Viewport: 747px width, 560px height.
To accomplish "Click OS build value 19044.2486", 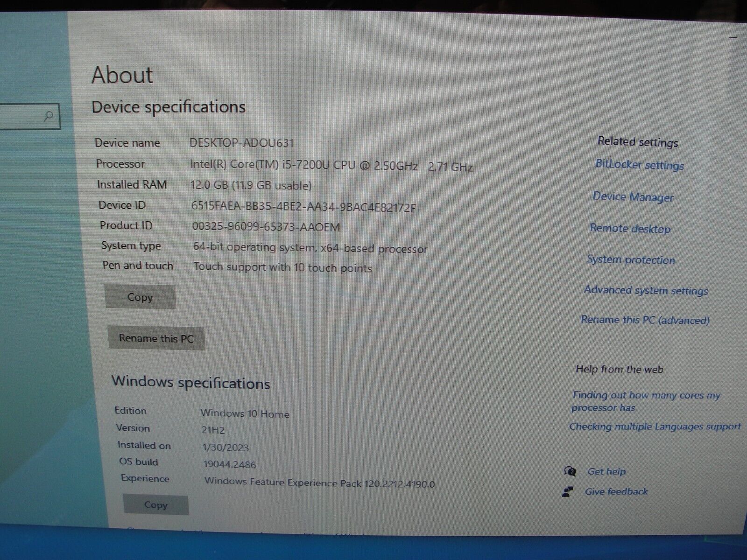I will [x=230, y=464].
